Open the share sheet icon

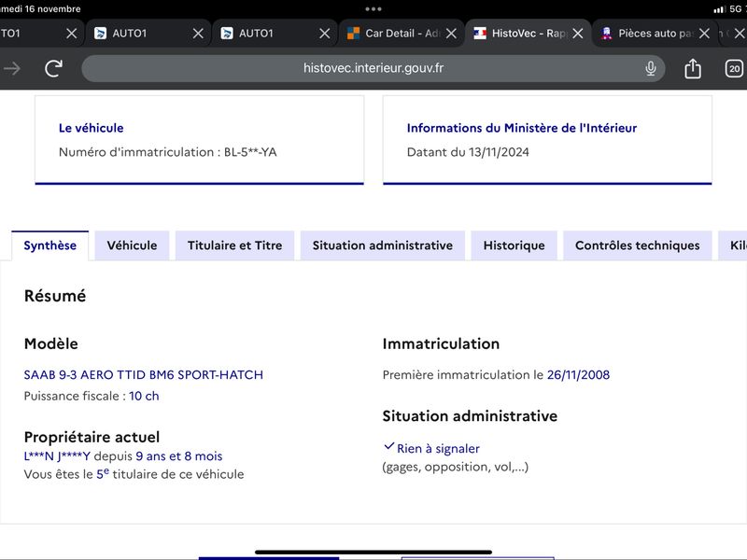click(x=693, y=68)
